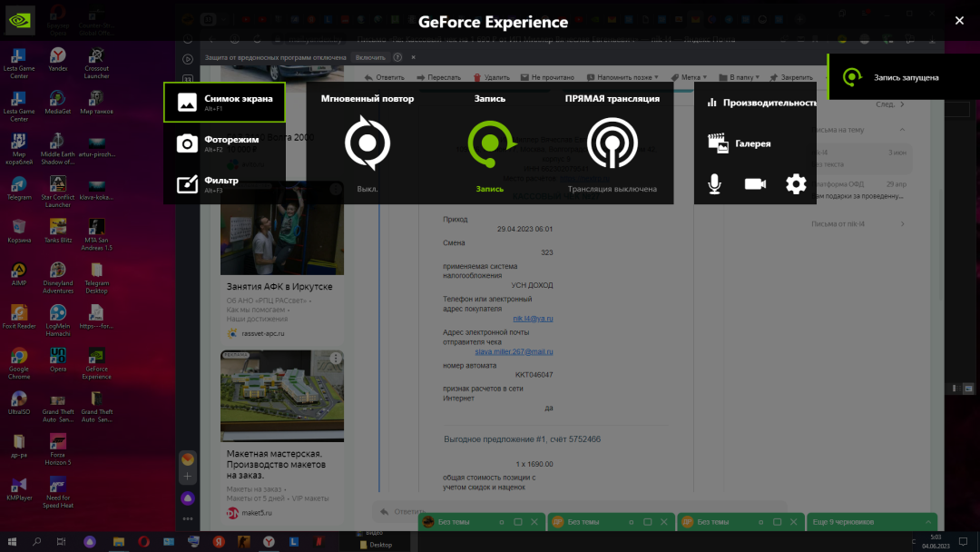
Task: Click the Yandex desktop icon
Action: 58,60
